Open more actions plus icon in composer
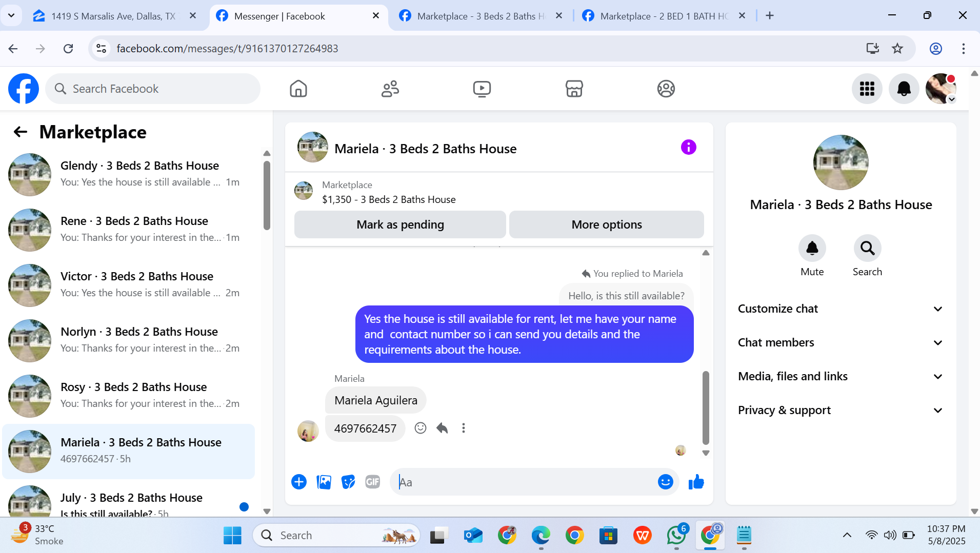The image size is (980, 553). 299,482
